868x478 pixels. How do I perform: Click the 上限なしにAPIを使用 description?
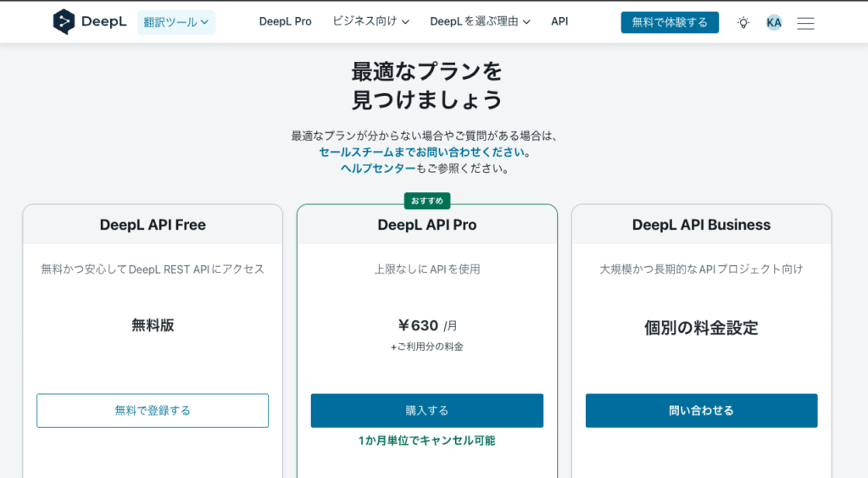click(427, 270)
